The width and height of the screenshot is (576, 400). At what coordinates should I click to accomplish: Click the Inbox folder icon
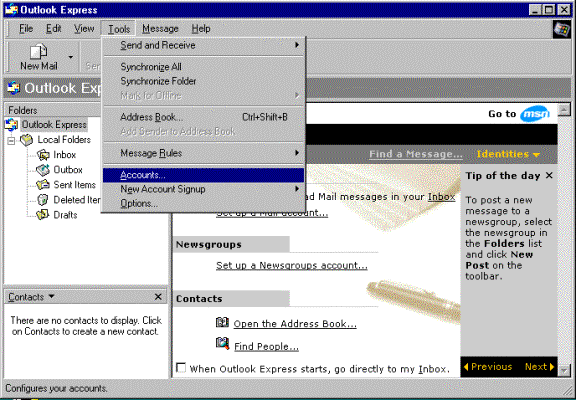(x=43, y=155)
